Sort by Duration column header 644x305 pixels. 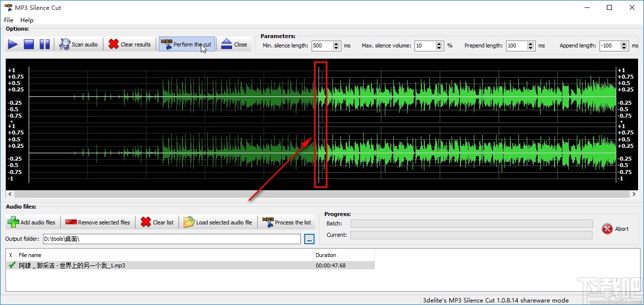click(x=344, y=255)
